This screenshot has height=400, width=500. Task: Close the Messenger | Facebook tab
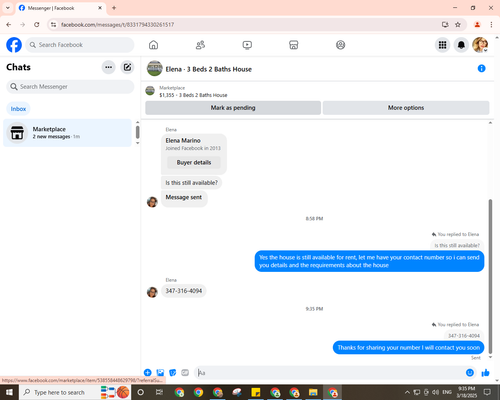100,8
